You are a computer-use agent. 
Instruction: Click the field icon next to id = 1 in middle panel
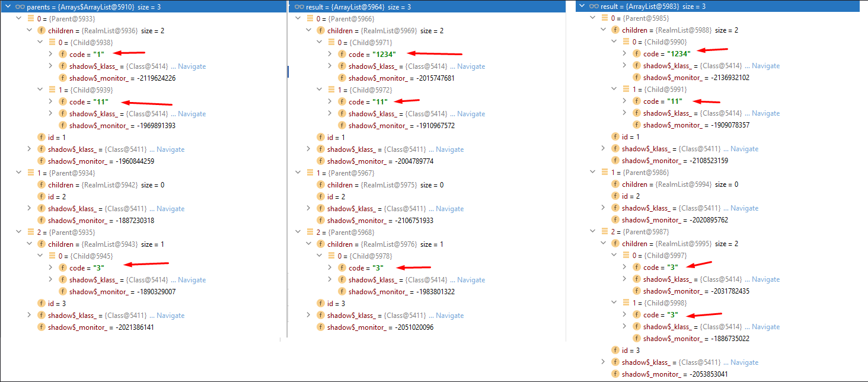pyautogui.click(x=321, y=137)
